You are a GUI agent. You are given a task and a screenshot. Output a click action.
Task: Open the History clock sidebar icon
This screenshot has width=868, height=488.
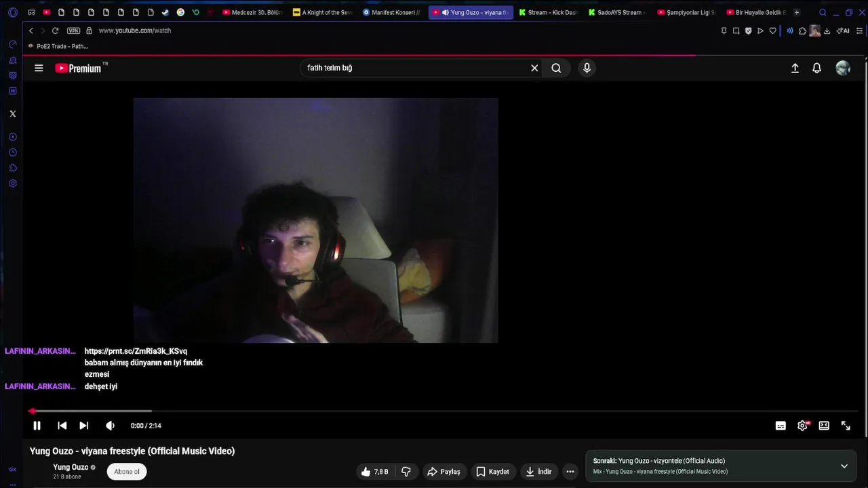(12, 152)
